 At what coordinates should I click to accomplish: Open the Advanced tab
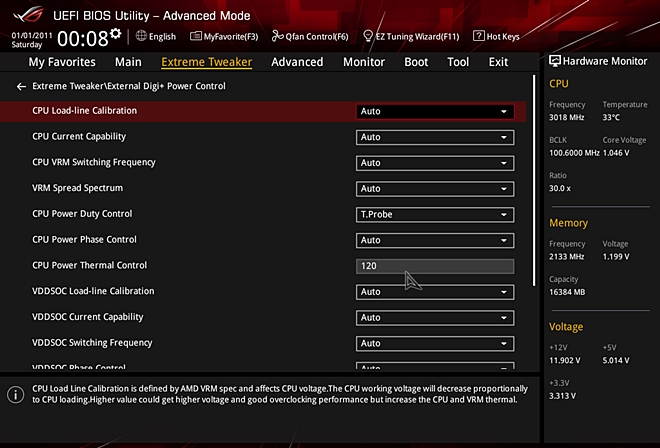tap(297, 62)
